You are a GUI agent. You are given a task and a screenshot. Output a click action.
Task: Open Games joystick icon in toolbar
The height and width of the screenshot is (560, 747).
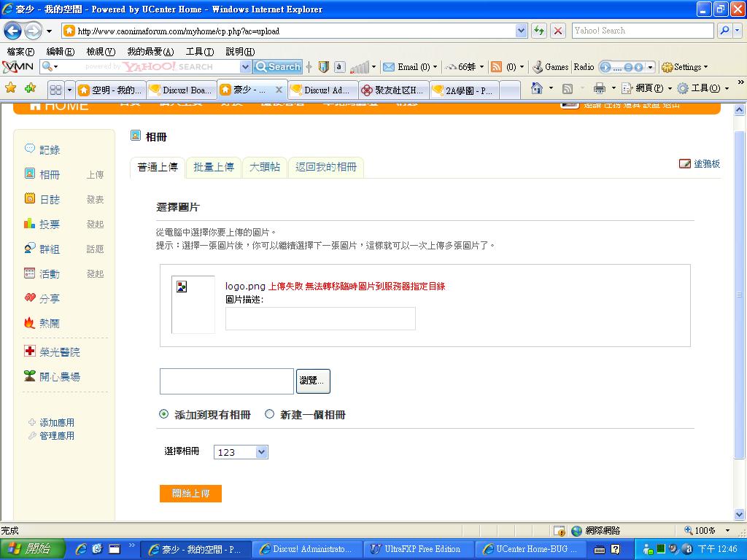click(538, 66)
